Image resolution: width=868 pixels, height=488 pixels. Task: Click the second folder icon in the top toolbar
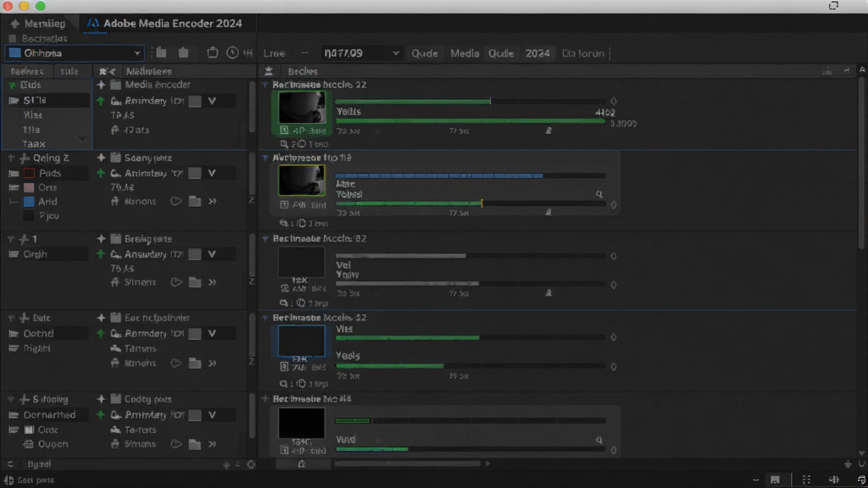183,53
